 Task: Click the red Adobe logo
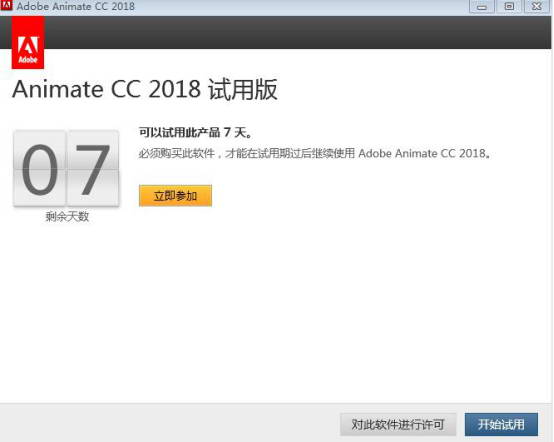[x=28, y=43]
